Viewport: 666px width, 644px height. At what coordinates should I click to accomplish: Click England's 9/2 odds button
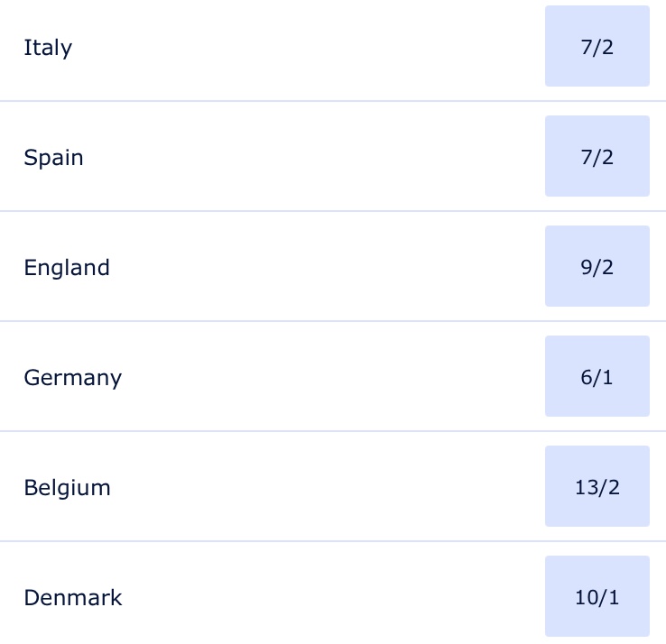pos(597,267)
